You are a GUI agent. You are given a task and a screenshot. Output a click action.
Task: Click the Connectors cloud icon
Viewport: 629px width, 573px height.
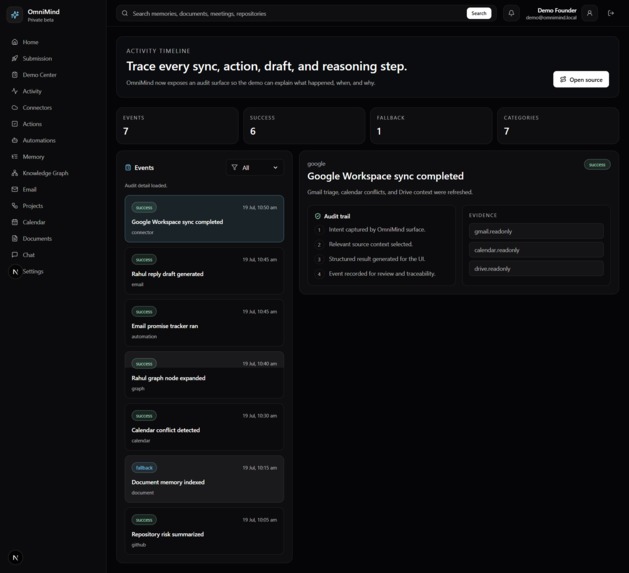point(15,108)
